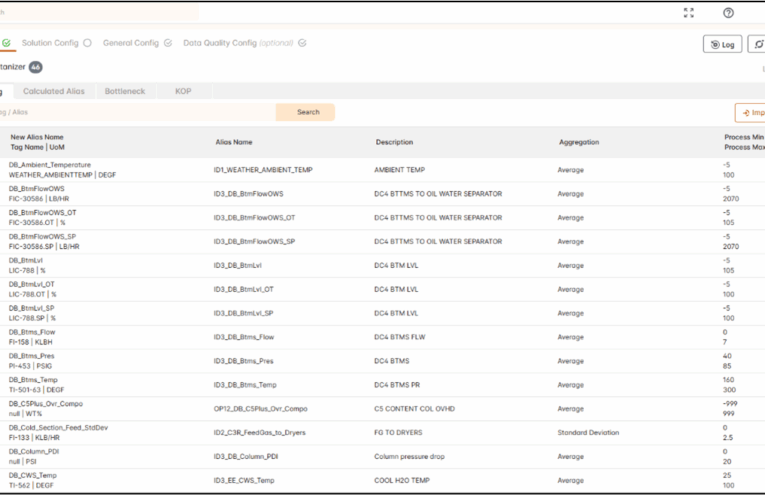Switch to the KOP tab
The width and height of the screenshot is (765, 495).
click(183, 91)
